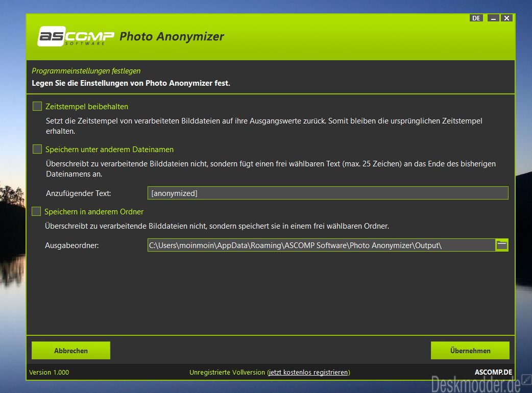Click the Anzufügender Text label
532x393 pixels.
point(79,193)
